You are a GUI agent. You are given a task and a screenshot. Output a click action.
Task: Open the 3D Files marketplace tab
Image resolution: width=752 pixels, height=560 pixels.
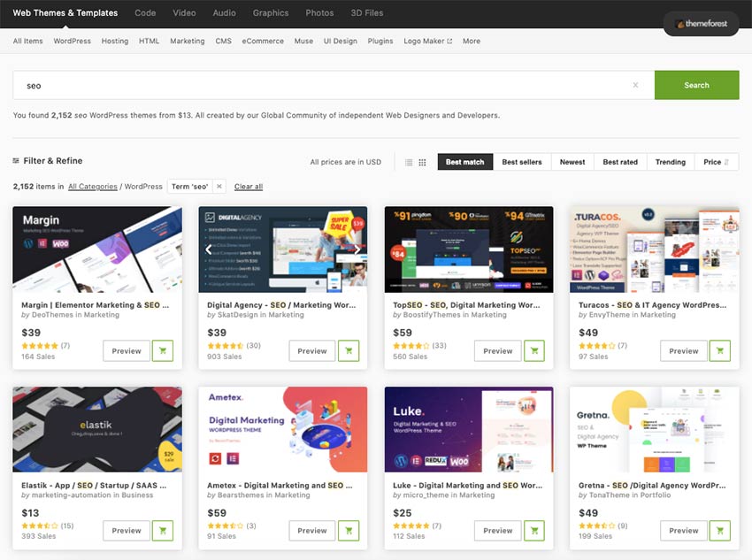(x=367, y=13)
